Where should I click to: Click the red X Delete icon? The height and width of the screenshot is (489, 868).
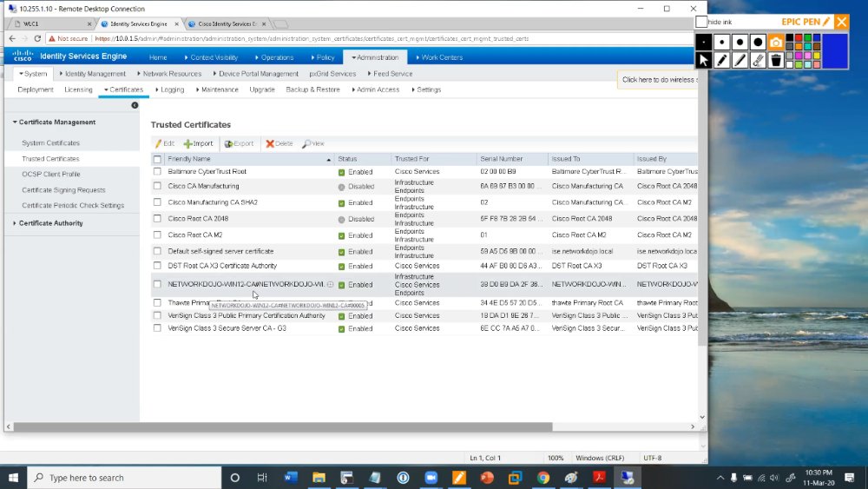coord(270,143)
